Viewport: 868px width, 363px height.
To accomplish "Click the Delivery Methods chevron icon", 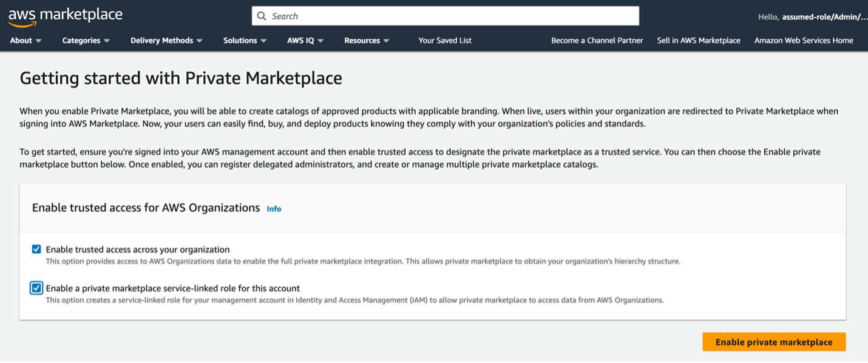I will point(200,40).
